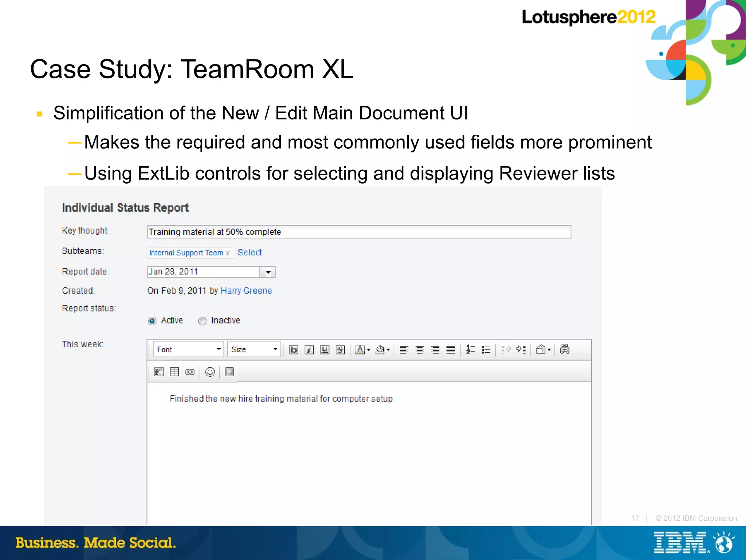Click the maximize editor icon

pos(229,372)
